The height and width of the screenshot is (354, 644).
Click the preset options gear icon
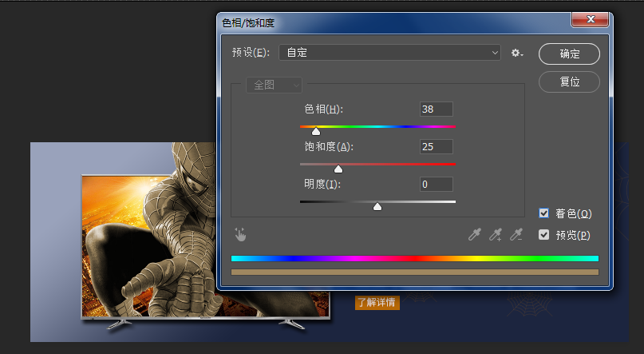tap(516, 53)
